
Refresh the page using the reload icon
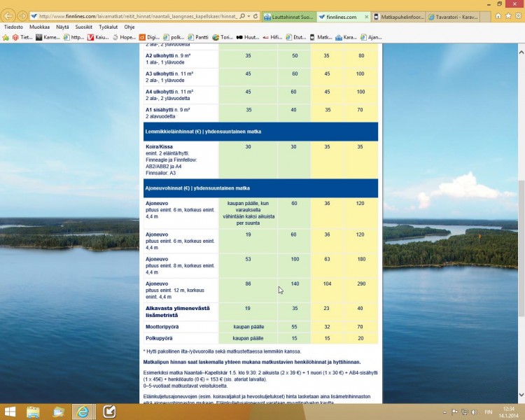pos(255,16)
